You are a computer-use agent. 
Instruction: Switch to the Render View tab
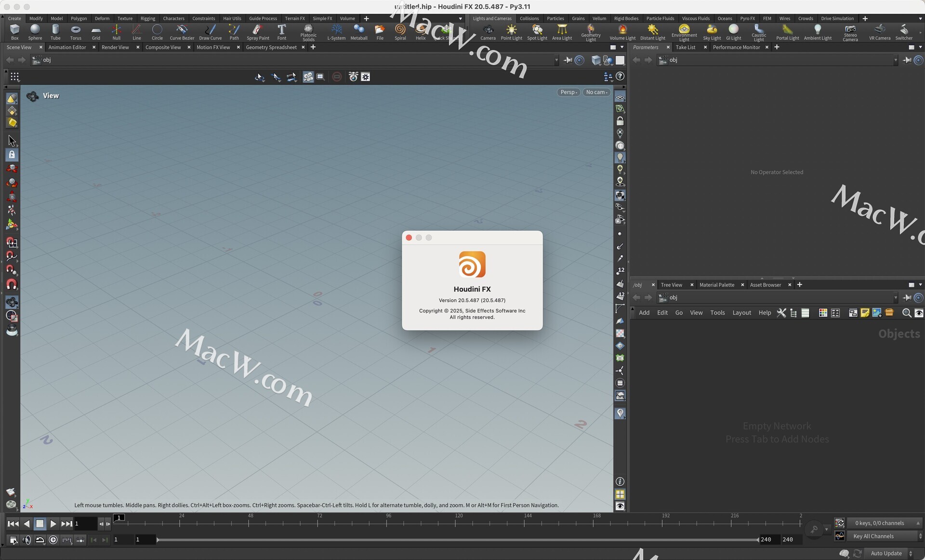pyautogui.click(x=115, y=47)
